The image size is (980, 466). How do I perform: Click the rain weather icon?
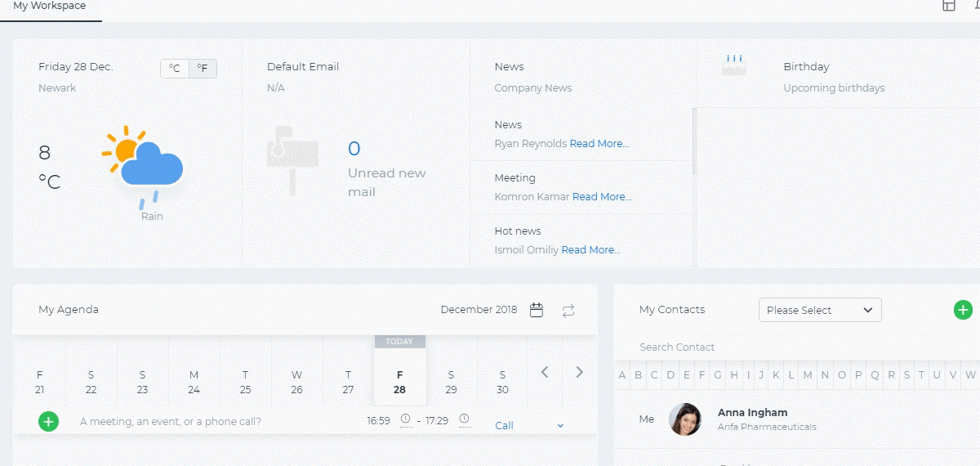pos(143,166)
